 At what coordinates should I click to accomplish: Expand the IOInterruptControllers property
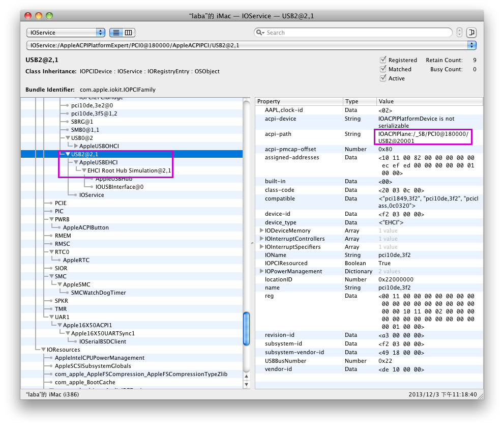(261, 238)
